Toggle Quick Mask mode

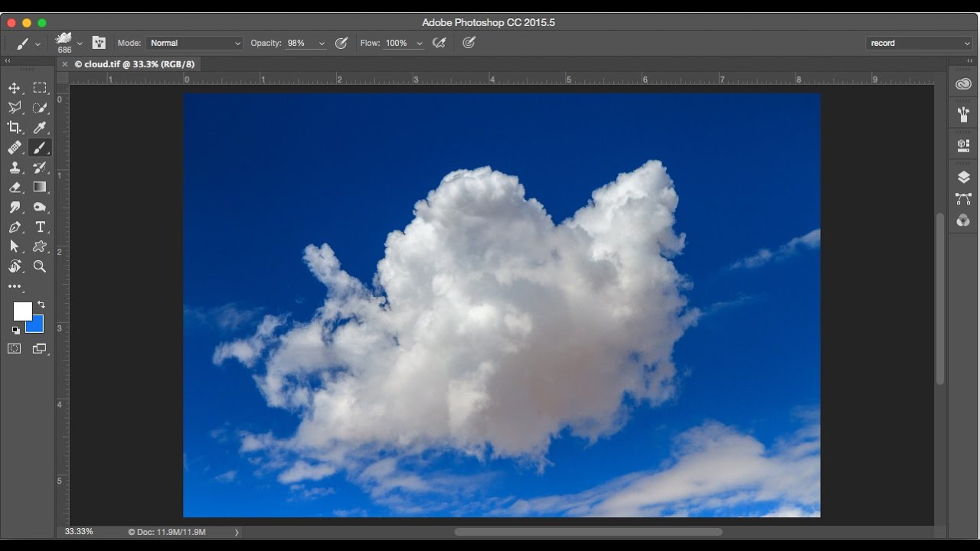pyautogui.click(x=15, y=349)
